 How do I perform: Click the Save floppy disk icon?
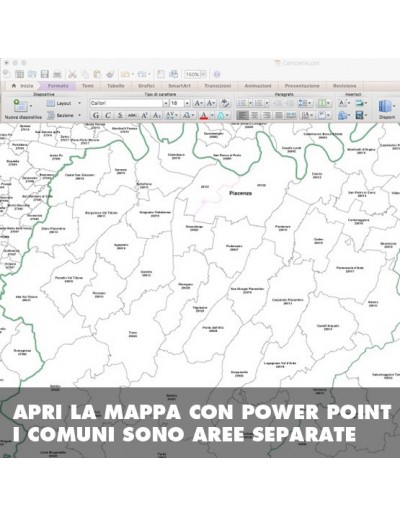pos(45,74)
